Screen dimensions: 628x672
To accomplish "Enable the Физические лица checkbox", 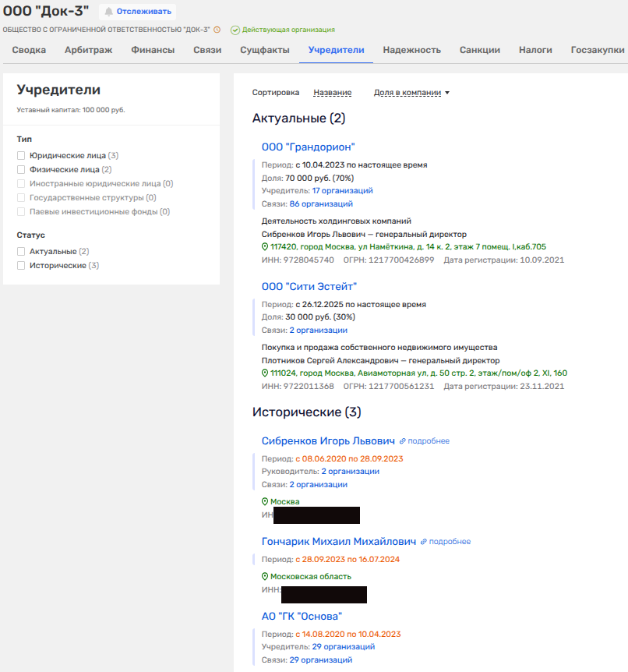I will [22, 169].
